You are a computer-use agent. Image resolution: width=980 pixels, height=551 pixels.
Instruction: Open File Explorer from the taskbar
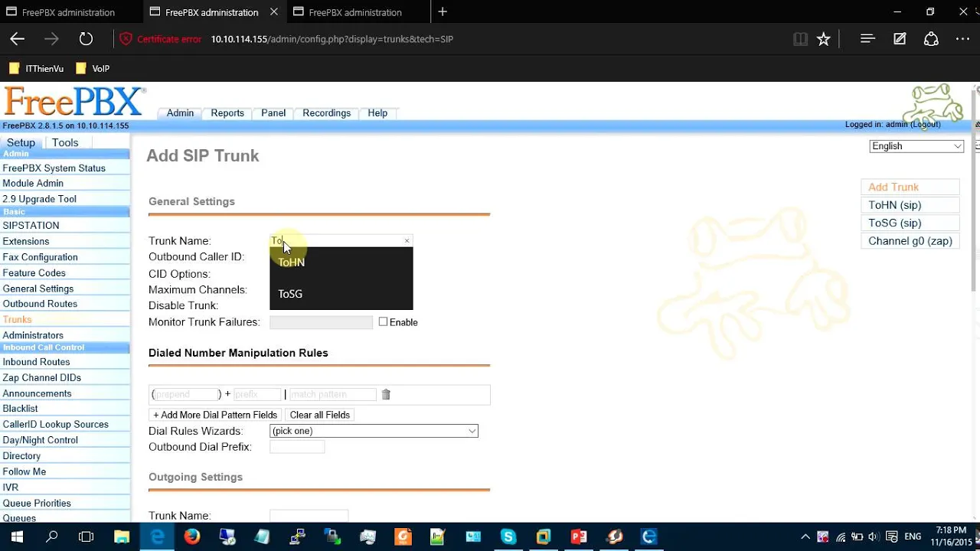(x=122, y=536)
